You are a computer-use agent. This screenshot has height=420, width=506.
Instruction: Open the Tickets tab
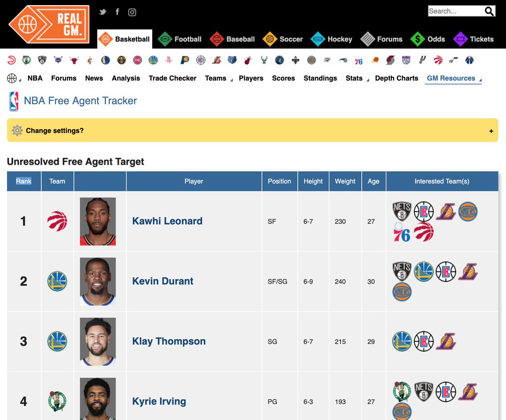[473, 39]
